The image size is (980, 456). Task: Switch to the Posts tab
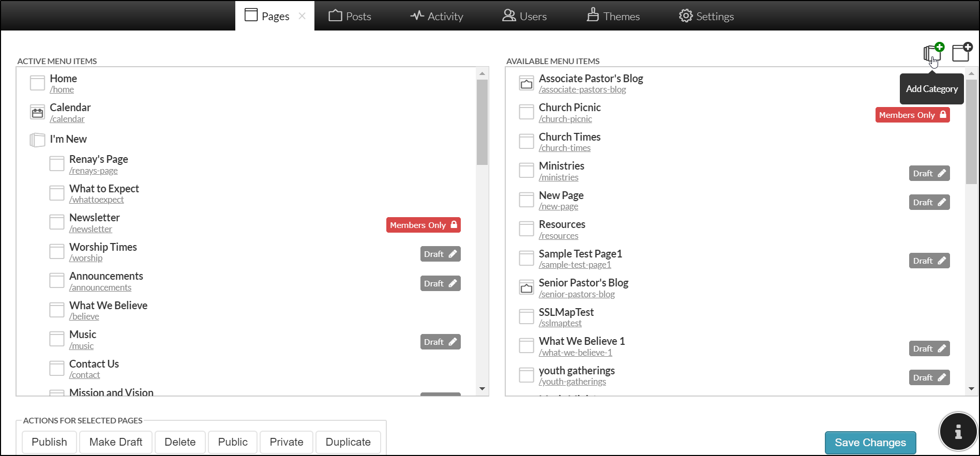tap(350, 16)
